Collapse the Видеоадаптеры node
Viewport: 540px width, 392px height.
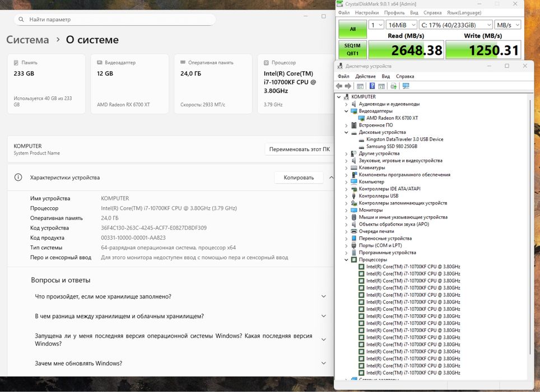coord(346,111)
